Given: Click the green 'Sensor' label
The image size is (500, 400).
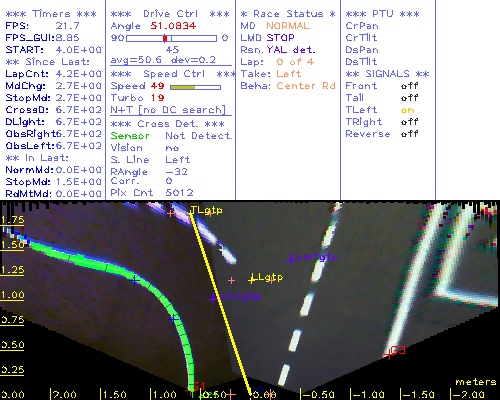Looking at the screenshot, I should pos(130,136).
